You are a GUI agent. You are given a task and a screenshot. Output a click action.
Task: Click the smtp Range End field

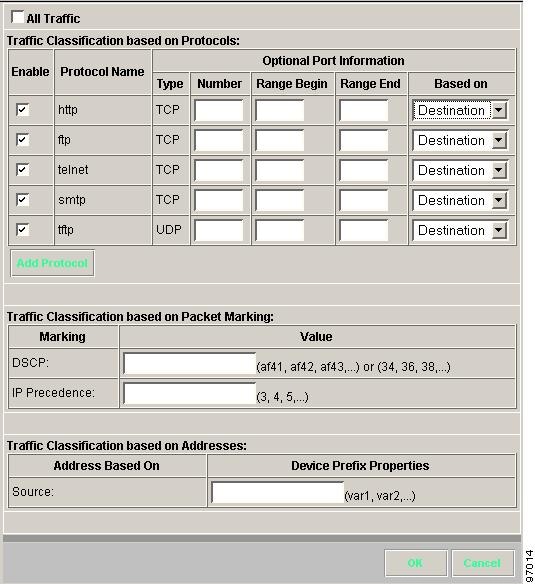point(363,200)
